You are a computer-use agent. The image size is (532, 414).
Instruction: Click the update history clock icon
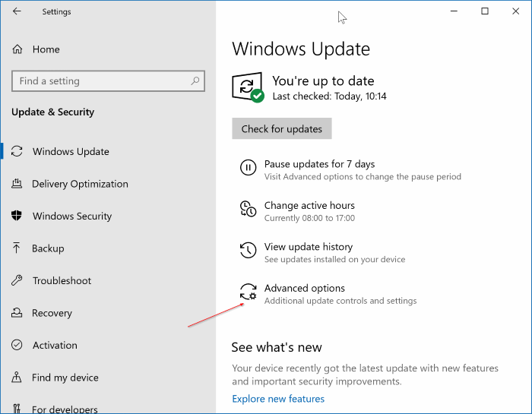[x=248, y=250]
